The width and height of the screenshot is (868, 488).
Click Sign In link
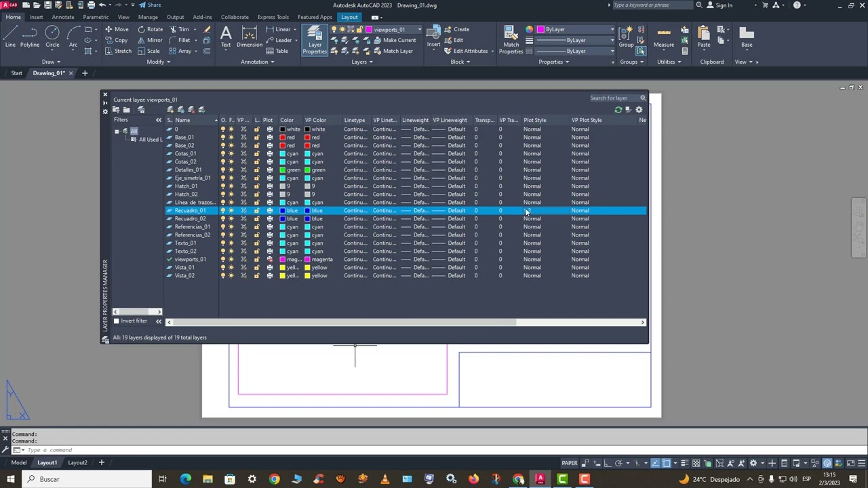pyautogui.click(x=719, y=5)
